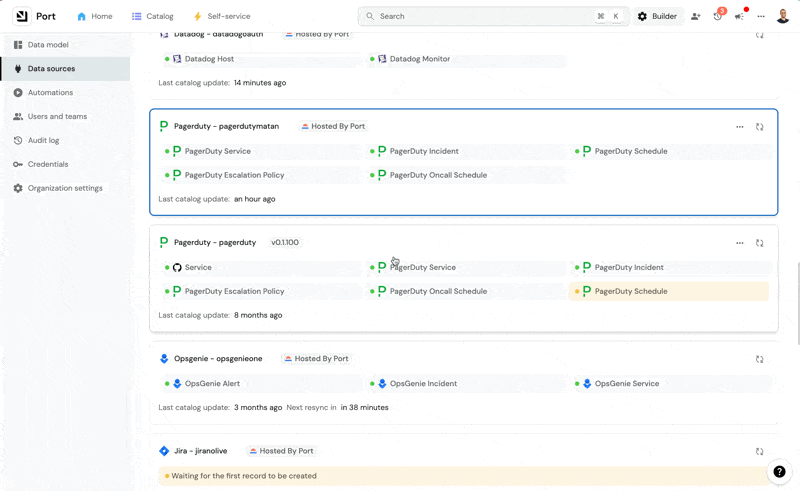Click the Datadog '14 minutes ago' text

point(260,83)
